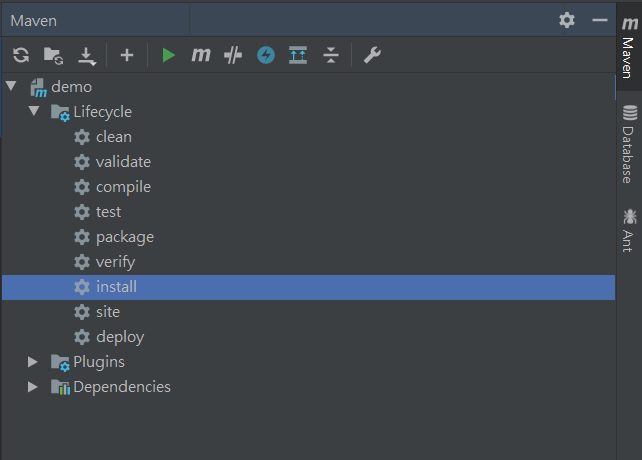The width and height of the screenshot is (642, 460).
Task: Switch to the Maven side tab
Action: (x=629, y=47)
